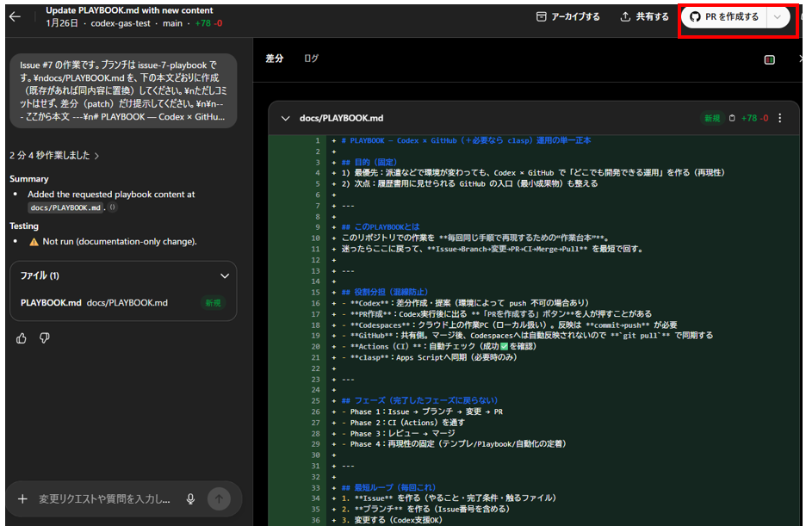Click the Issue #7 prompt message bubble
The width and height of the screenshot is (806, 532).
pos(123,91)
